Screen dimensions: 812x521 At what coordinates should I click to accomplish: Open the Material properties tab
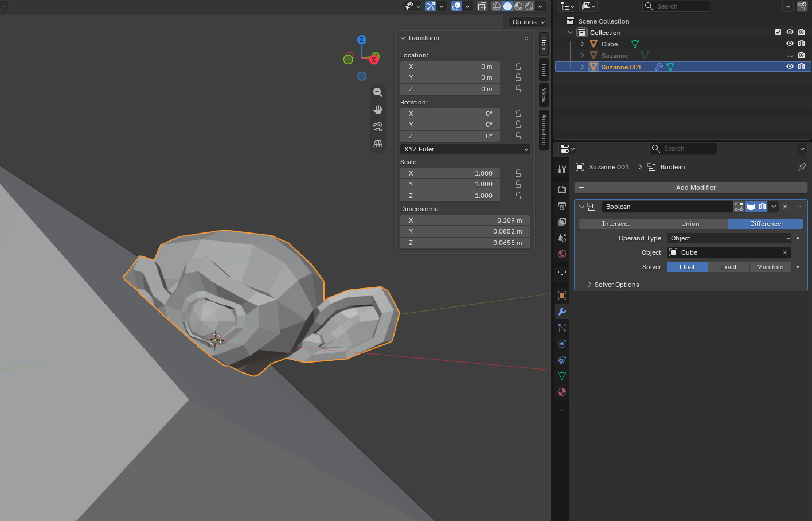click(x=562, y=392)
